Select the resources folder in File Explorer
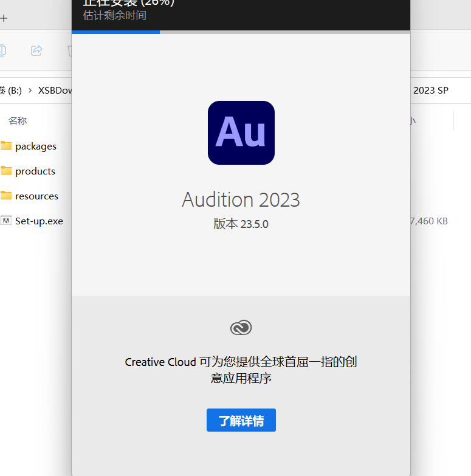This screenshot has height=476, width=471. pyautogui.click(x=36, y=196)
